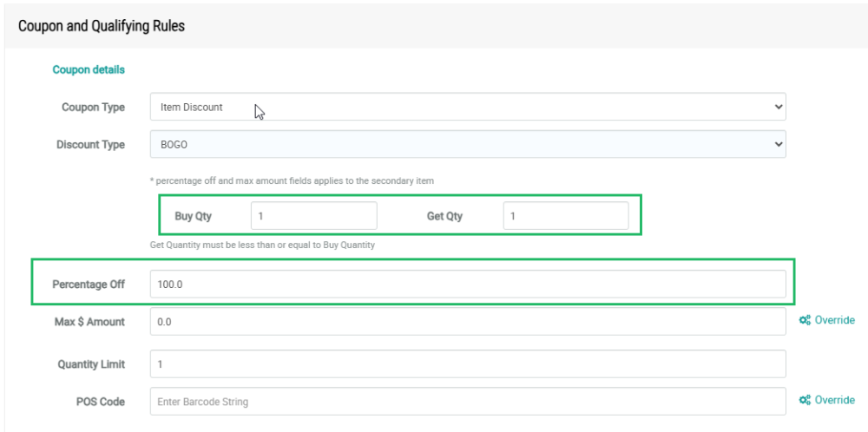Click into the Percentage Off field
The height and width of the screenshot is (432, 868).
tap(468, 285)
